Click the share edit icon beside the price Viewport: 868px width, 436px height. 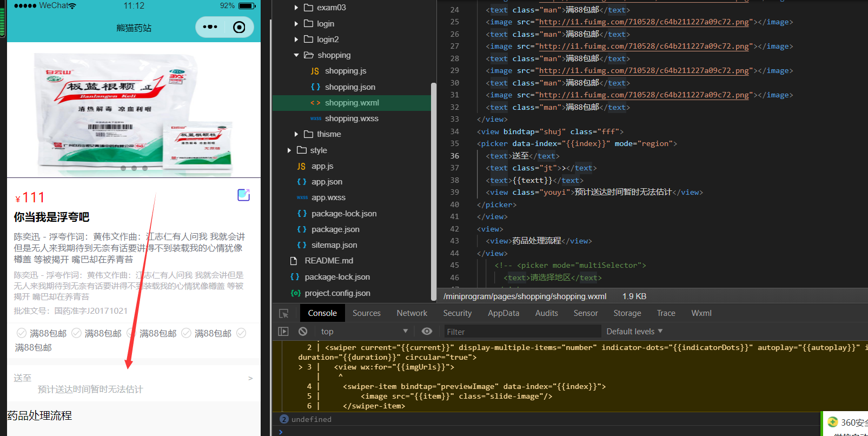(244, 195)
